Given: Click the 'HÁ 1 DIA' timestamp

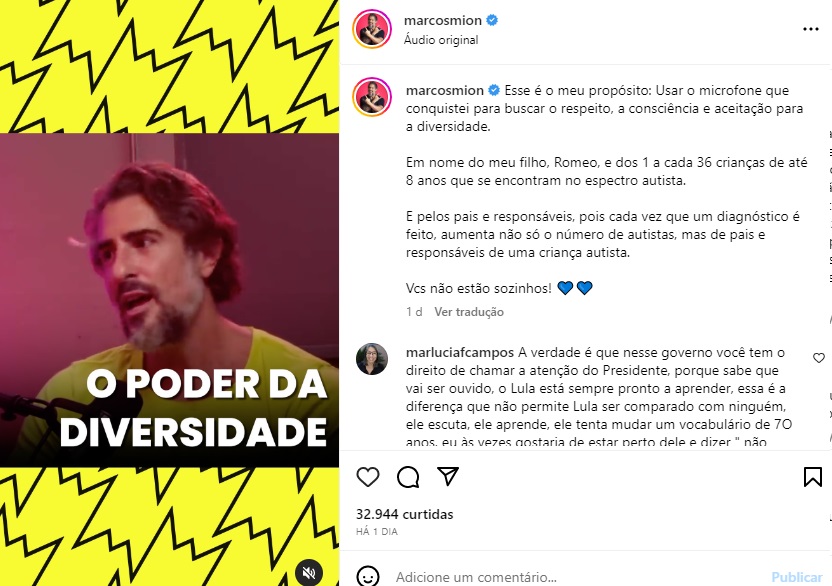Looking at the screenshot, I should click(x=377, y=531).
